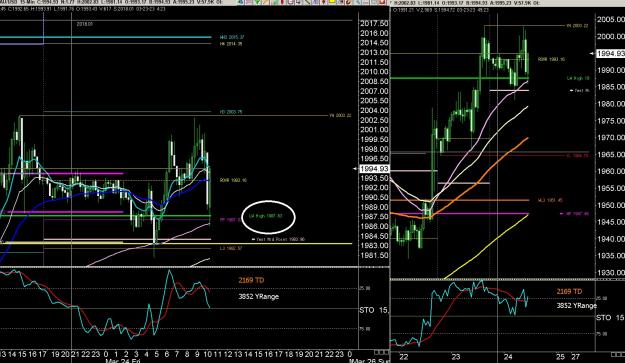
Task: Click the 2004.00 price label on left chart axis
Action: 374,110
